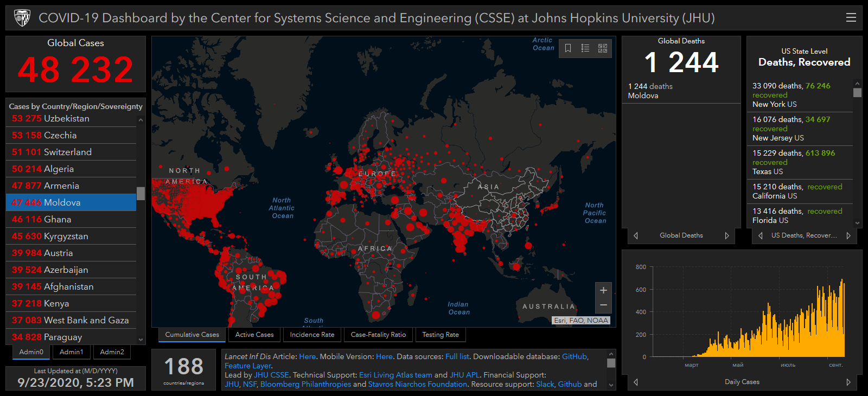Screen dimensions: 868x396
Task: Open the Lancet article Here link
Action: tap(307, 356)
